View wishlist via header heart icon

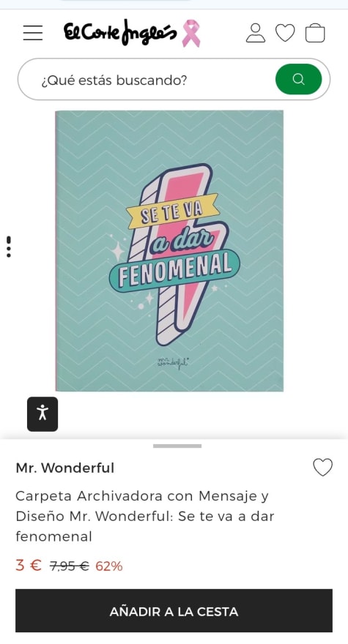coord(285,33)
